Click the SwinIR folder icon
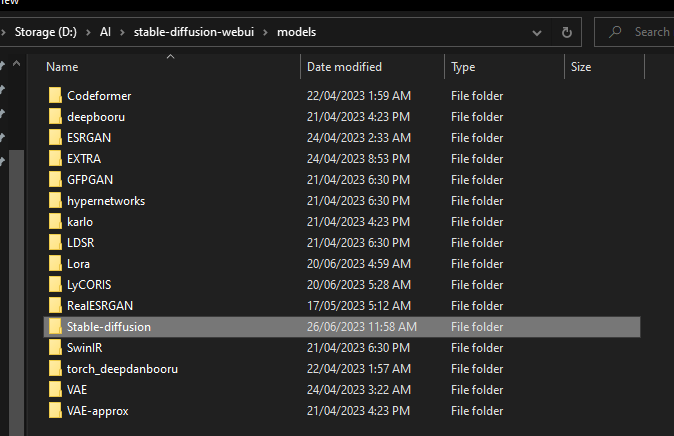 click(x=55, y=348)
